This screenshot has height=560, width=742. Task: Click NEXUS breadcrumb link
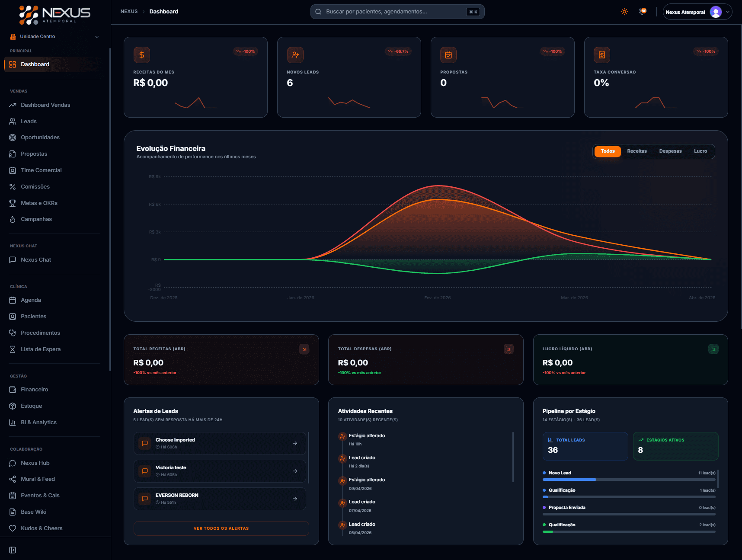pos(129,12)
